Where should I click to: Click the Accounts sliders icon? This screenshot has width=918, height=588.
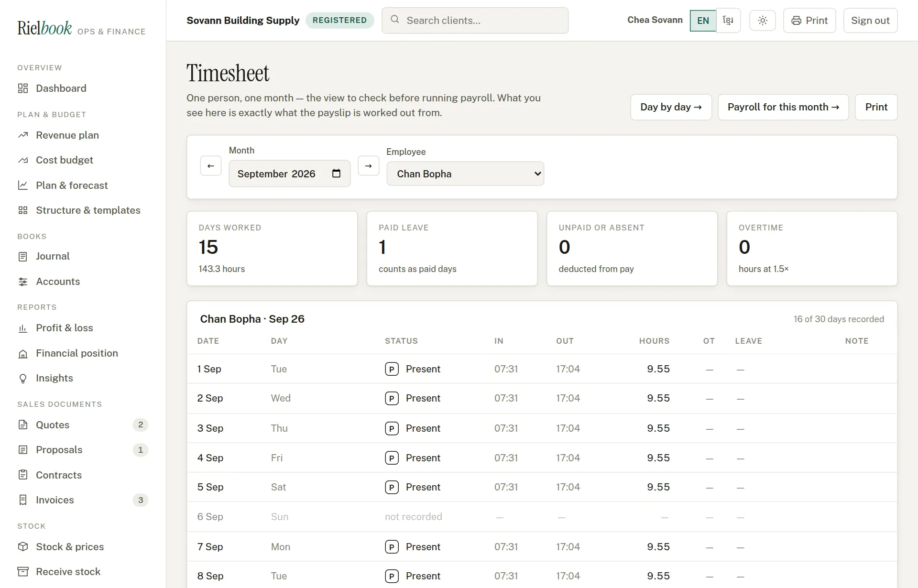(x=23, y=282)
